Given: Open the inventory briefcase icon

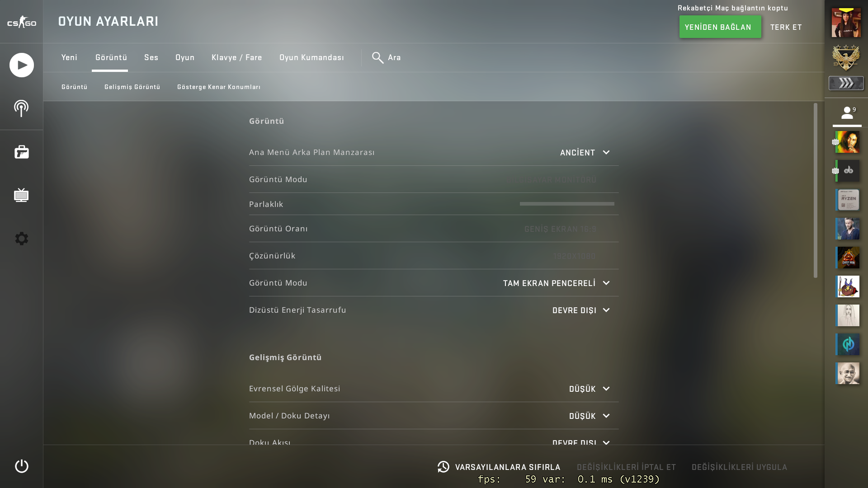Looking at the screenshot, I should 21,152.
